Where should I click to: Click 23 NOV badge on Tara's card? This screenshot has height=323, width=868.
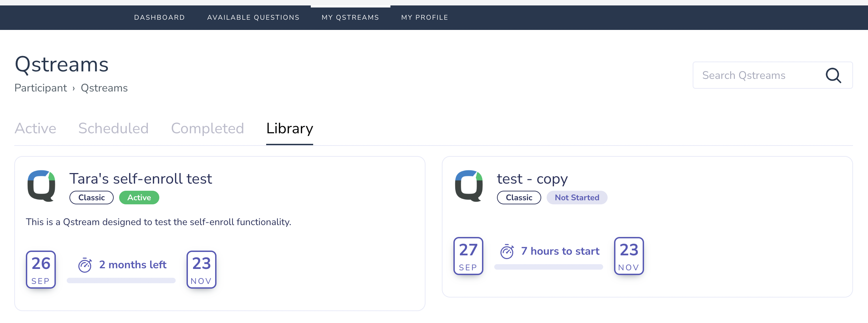202,270
